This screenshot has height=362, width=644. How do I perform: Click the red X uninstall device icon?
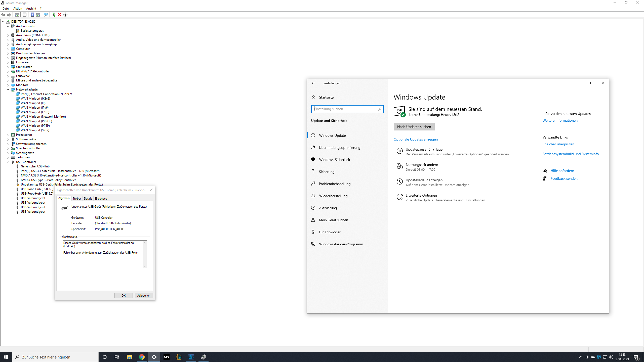click(60, 15)
